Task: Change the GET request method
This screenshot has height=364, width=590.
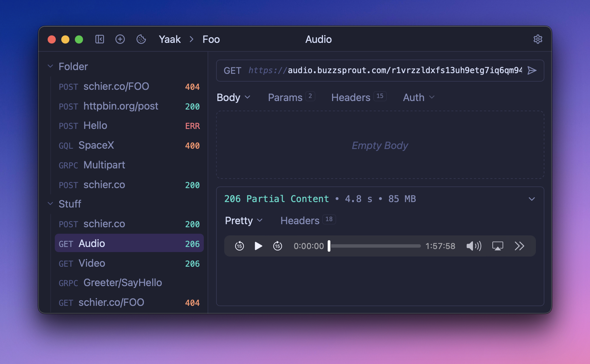Action: tap(232, 70)
